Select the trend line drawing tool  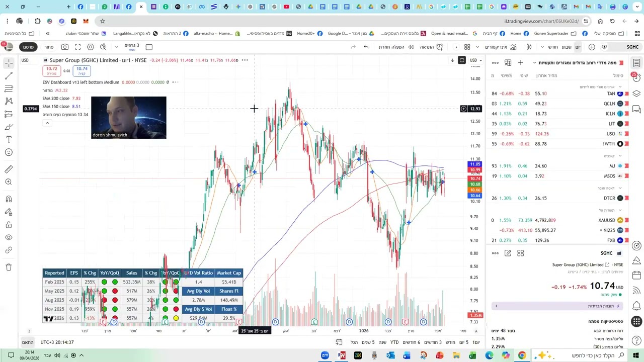pos(9,75)
